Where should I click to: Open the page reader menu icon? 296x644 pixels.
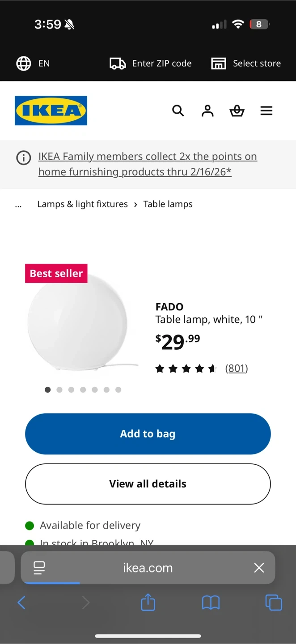39,568
